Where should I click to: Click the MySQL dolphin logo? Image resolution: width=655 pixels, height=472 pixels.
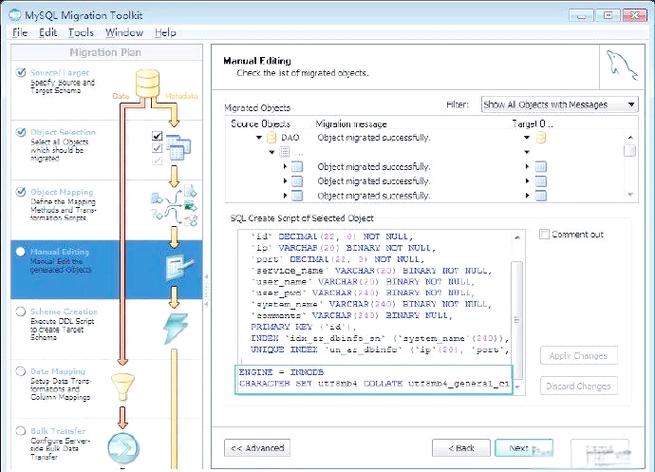pos(621,66)
